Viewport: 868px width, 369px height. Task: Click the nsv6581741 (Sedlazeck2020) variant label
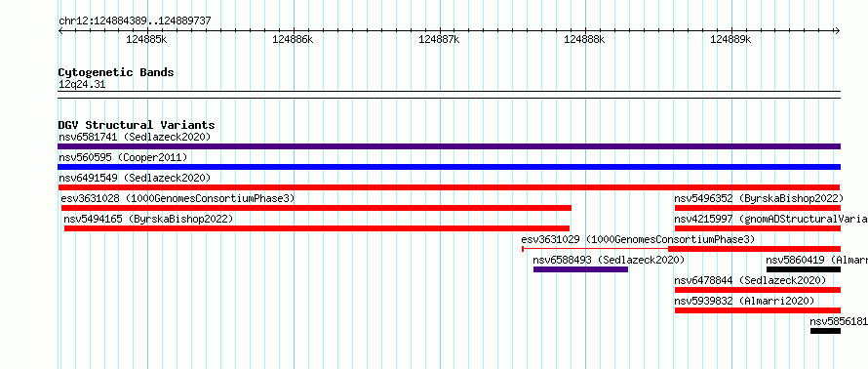[135, 137]
